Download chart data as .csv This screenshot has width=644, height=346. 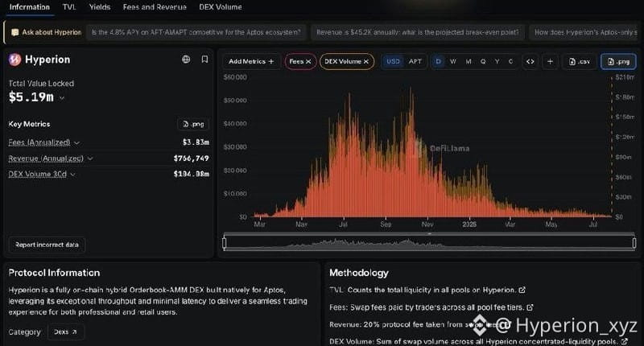click(x=579, y=62)
